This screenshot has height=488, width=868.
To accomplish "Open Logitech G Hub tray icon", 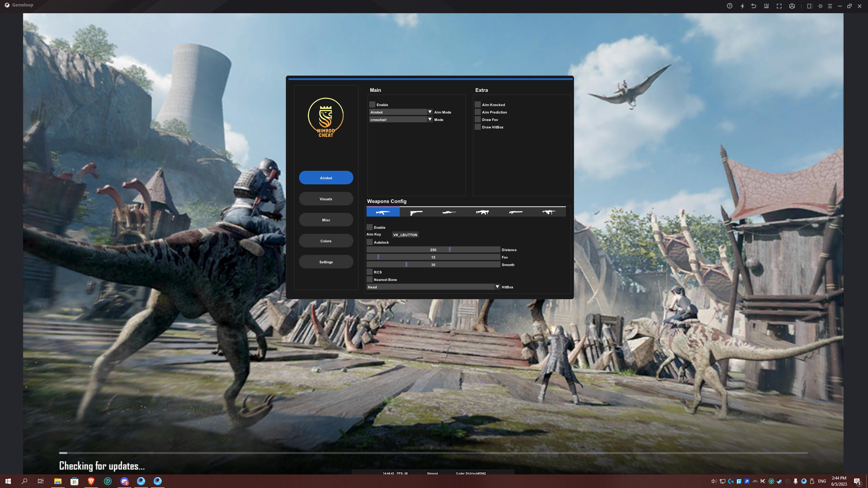I will coord(731,481).
